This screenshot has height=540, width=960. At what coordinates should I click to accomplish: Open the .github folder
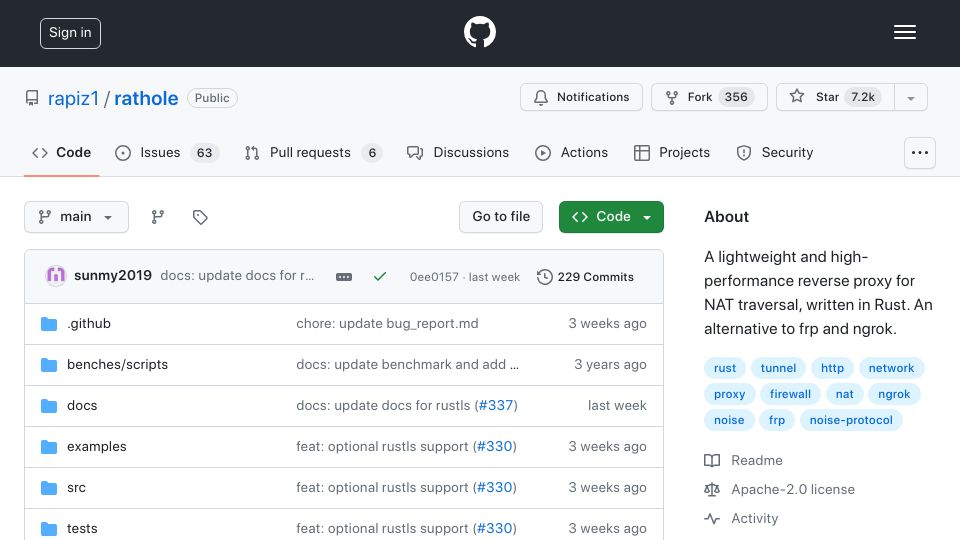coord(89,323)
